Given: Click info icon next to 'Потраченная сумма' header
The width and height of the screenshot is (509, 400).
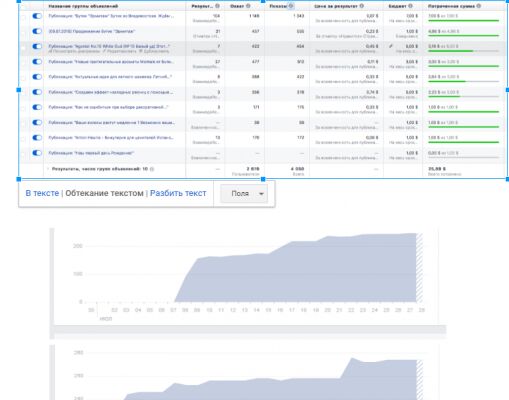Looking at the screenshot, I should pos(479,6).
